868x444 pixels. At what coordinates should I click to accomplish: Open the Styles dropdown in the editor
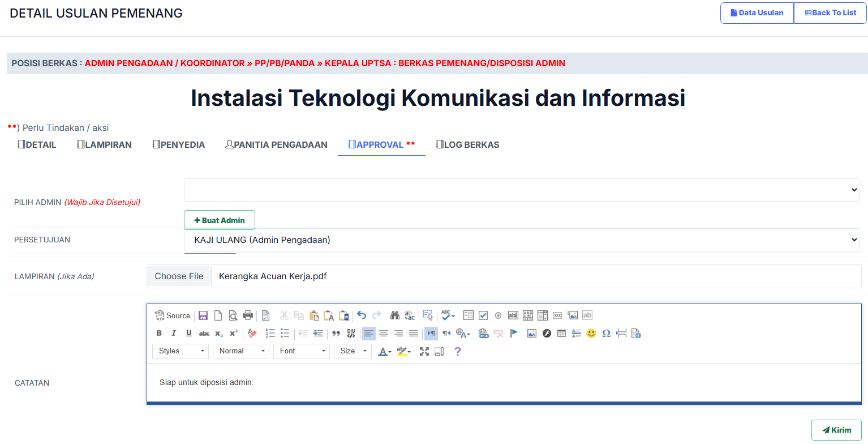coord(181,351)
